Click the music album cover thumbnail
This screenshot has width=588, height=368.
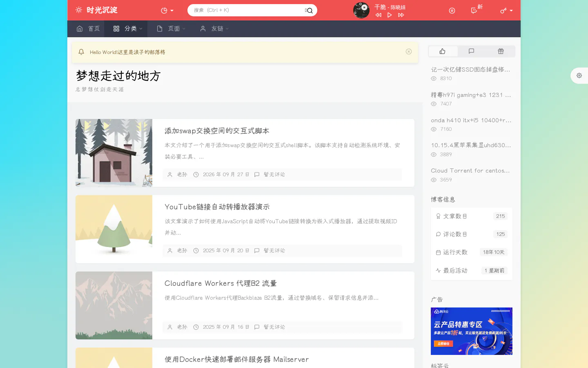361,10
